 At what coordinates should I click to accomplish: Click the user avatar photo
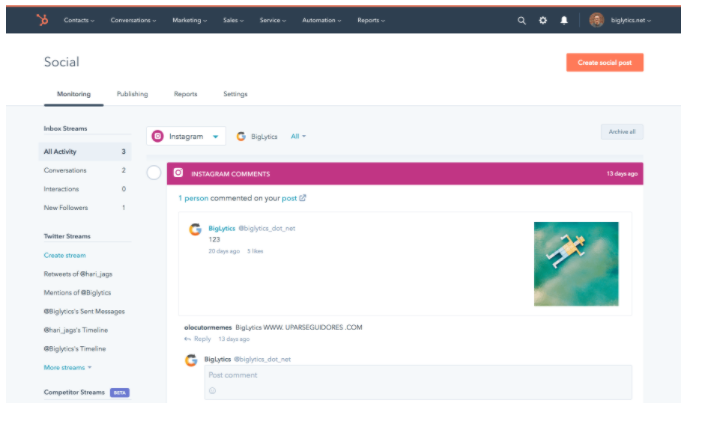(596, 20)
